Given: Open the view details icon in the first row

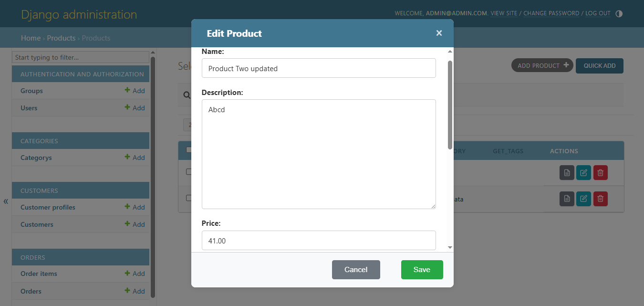Looking at the screenshot, I should click(x=567, y=173).
